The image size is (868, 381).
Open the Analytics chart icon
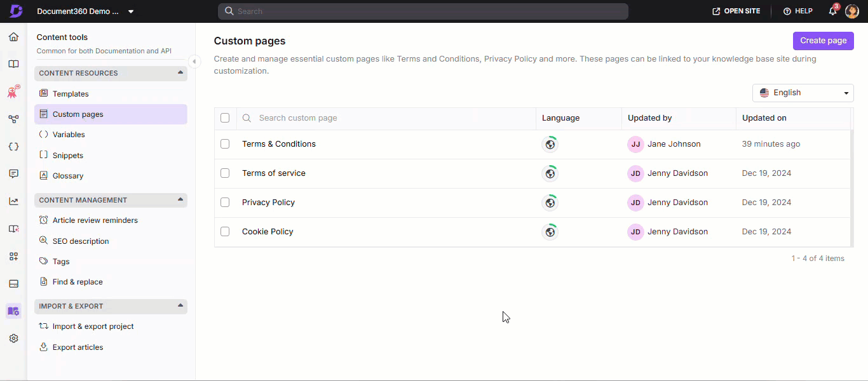[13, 201]
